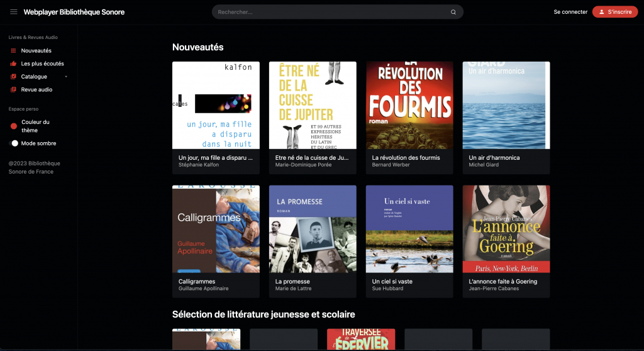Click the Rechercher search field
Screen dimensions: 644x351
click(338, 12)
